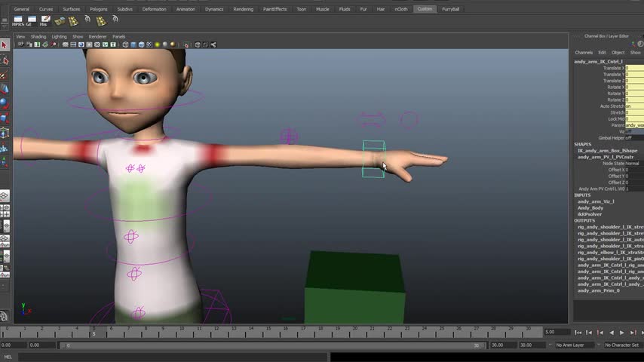644x362 pixels.
Task: Select the Lock Mid attribute label
Action: 616,119
